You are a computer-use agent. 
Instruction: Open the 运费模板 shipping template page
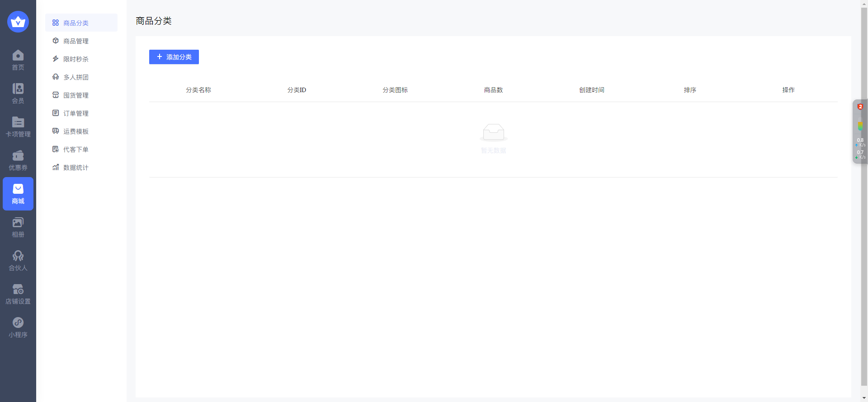tap(76, 131)
